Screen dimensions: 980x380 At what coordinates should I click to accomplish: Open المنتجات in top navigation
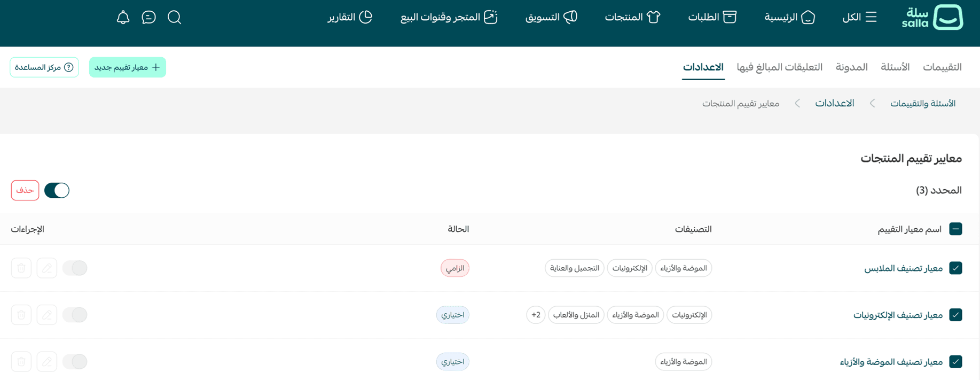click(633, 17)
